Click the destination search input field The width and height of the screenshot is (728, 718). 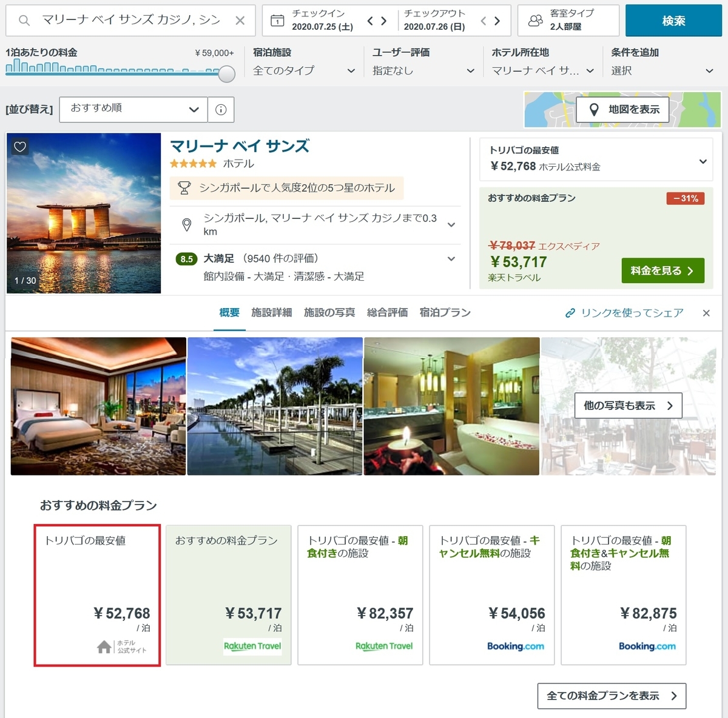click(130, 21)
